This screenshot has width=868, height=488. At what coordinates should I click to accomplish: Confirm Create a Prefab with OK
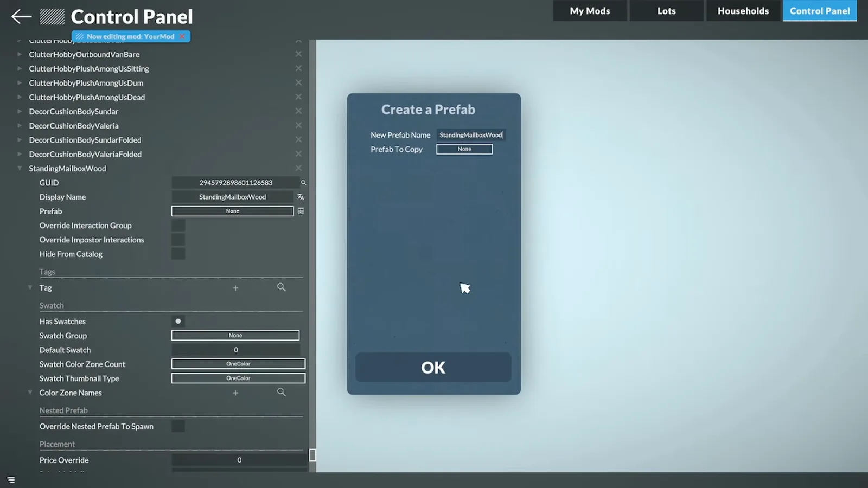click(x=433, y=368)
